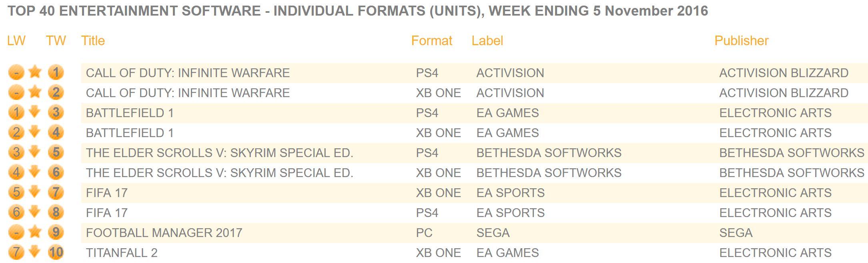This screenshot has height=263, width=868.
Task: Click the last-week badge showing 6
Action: point(16,213)
